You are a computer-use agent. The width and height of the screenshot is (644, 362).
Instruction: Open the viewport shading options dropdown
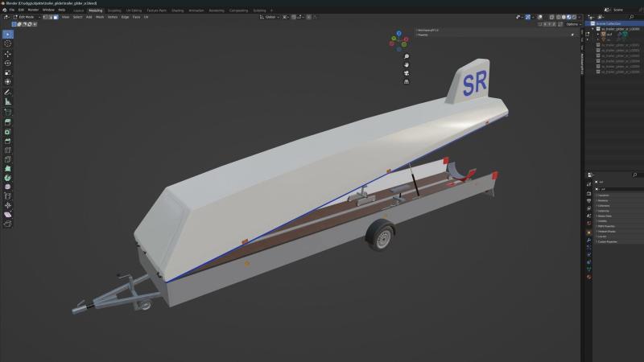coord(579,17)
